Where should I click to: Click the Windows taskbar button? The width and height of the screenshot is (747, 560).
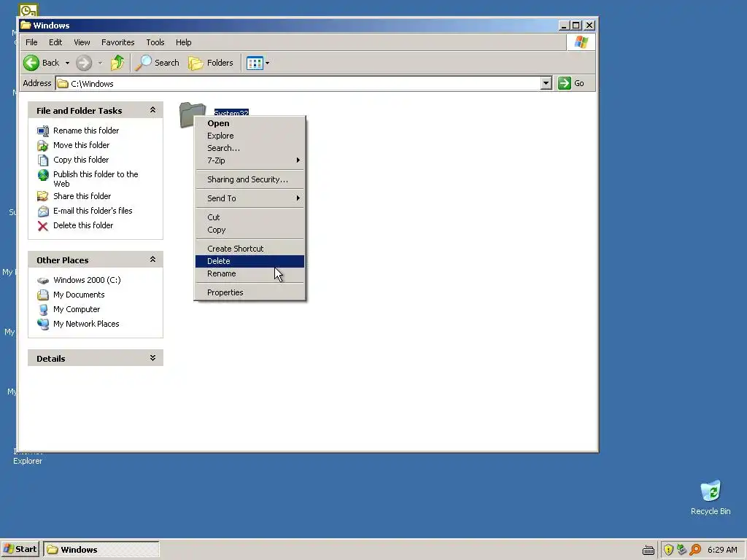(x=101, y=549)
